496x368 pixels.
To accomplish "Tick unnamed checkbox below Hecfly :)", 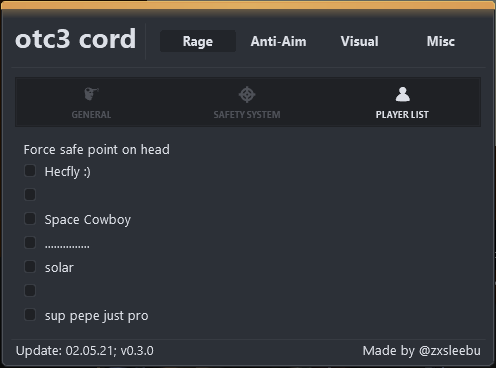I will 30,195.
